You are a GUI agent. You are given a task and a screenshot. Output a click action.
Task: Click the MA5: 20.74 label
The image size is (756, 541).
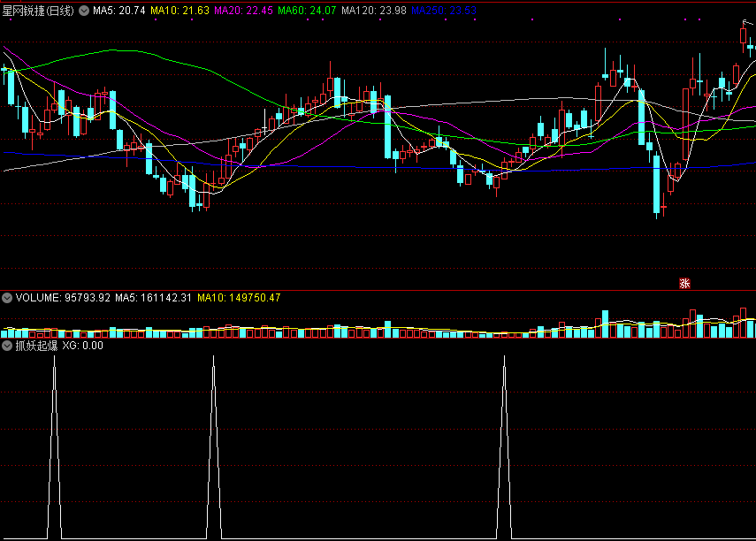[x=119, y=11]
